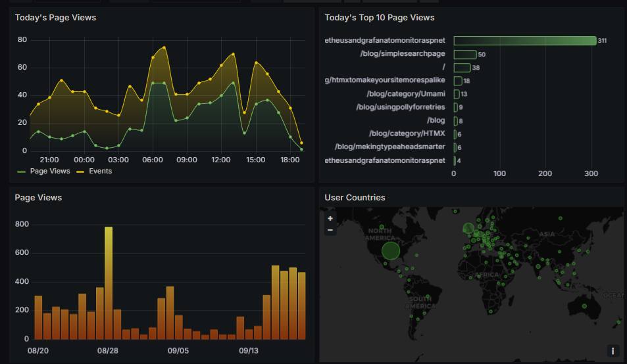
Task: Click the "/" root page label
Action: (x=443, y=67)
